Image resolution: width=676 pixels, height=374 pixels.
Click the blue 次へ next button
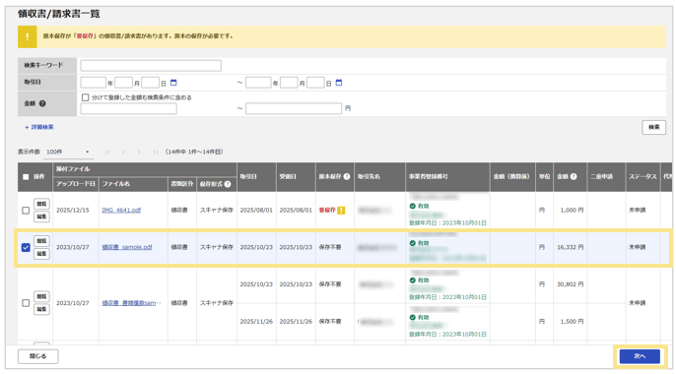640,356
